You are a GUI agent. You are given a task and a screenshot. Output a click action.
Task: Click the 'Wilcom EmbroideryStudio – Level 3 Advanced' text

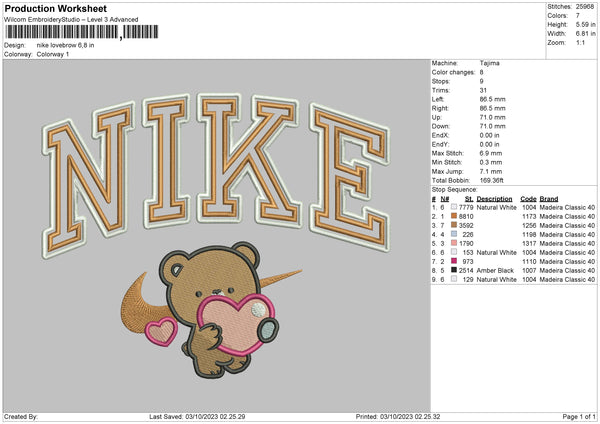point(71,20)
